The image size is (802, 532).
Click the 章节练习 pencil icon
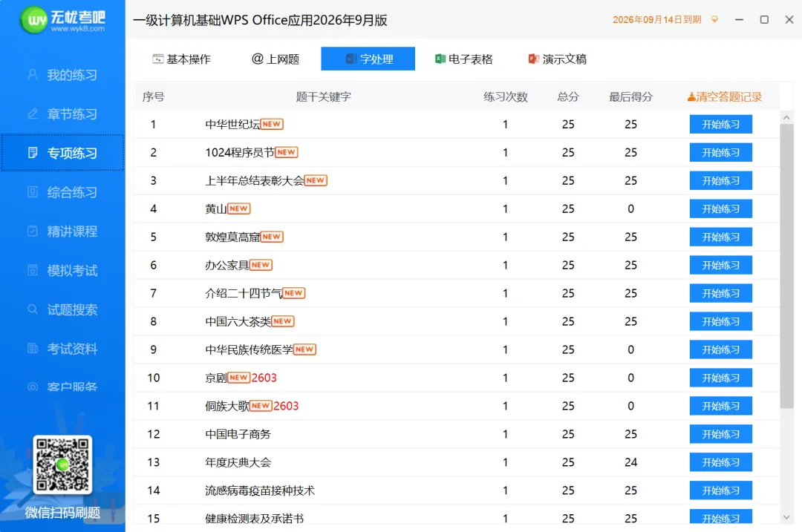(33, 114)
